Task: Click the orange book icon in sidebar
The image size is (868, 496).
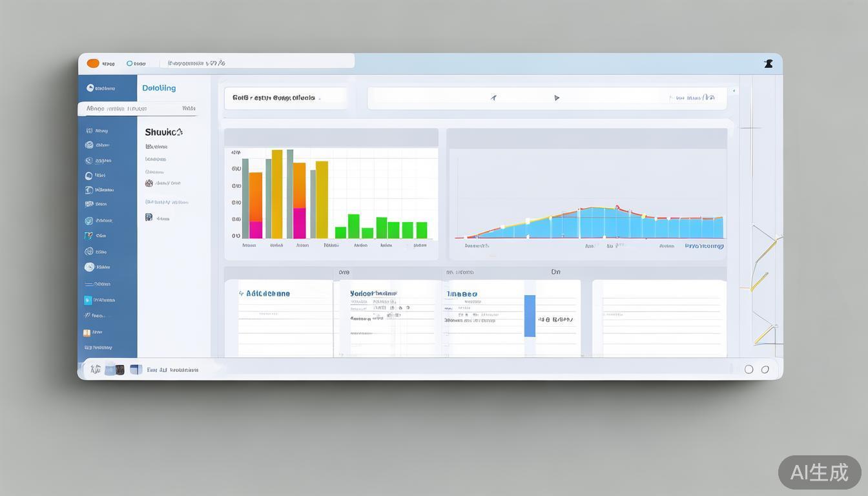Action: click(x=87, y=333)
